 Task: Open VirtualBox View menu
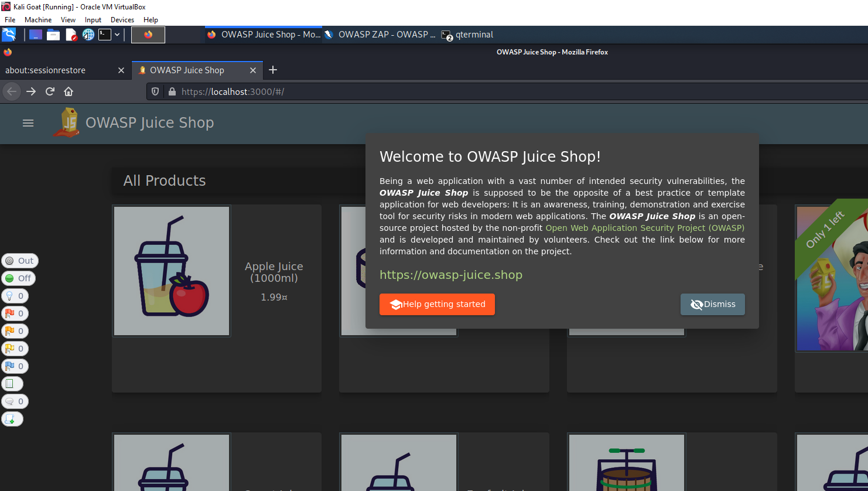tap(68, 19)
